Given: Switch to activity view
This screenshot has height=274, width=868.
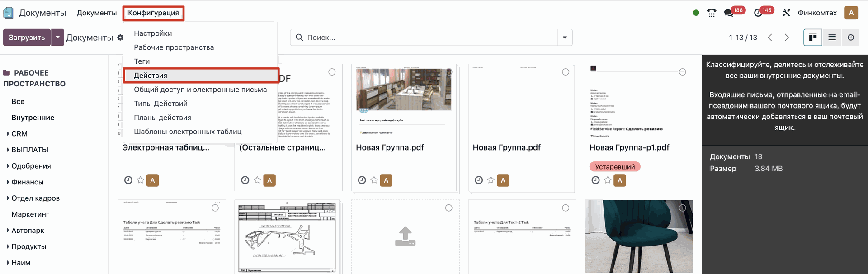Looking at the screenshot, I should point(851,38).
